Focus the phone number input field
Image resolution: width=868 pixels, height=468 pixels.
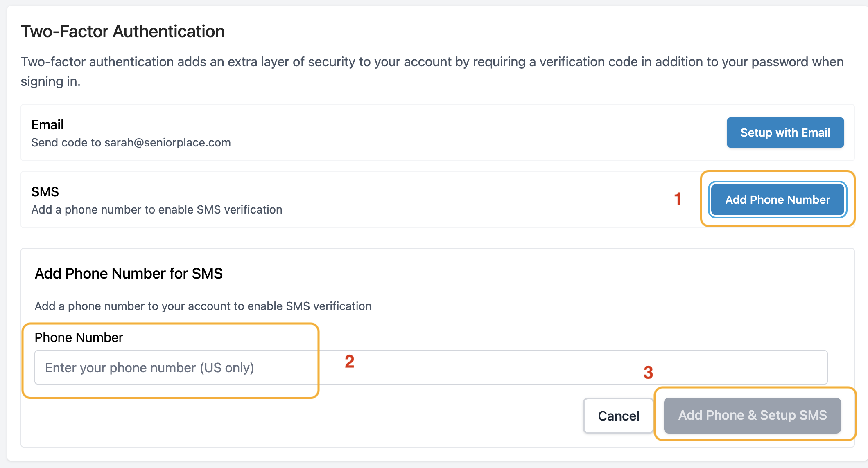431,367
